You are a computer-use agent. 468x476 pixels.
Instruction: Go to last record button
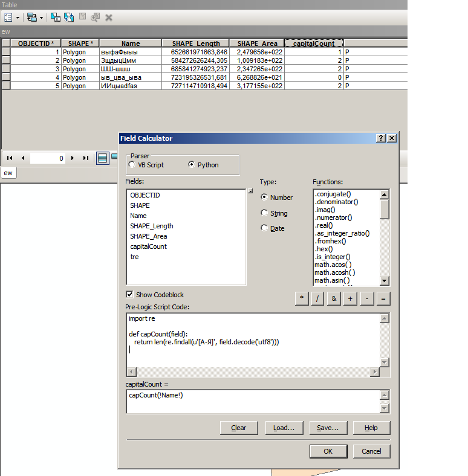coord(86,158)
